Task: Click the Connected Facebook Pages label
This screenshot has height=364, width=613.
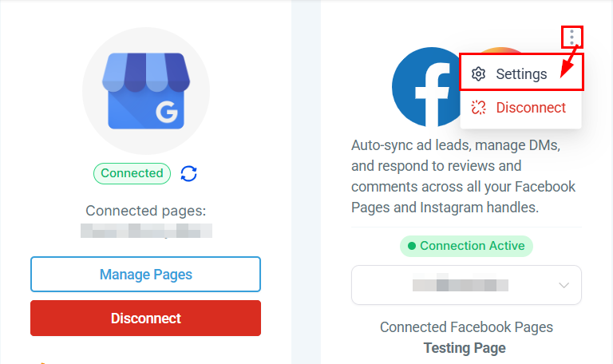Action: (x=466, y=327)
